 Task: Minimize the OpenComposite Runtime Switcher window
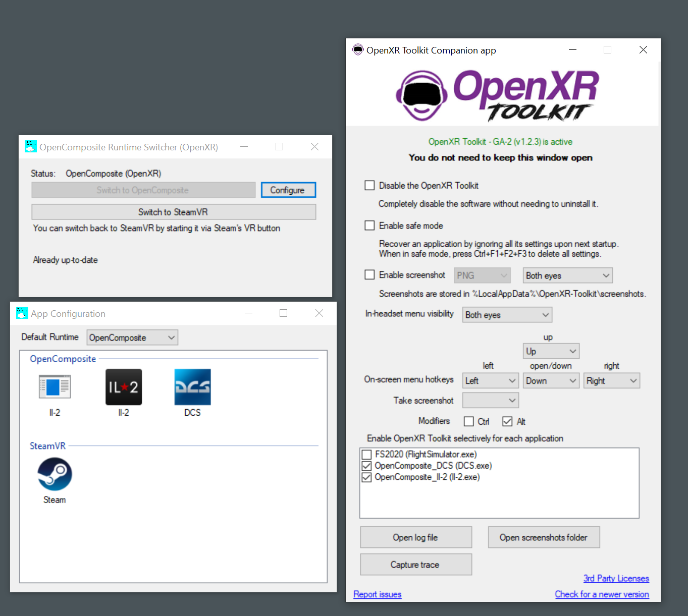pyautogui.click(x=244, y=147)
